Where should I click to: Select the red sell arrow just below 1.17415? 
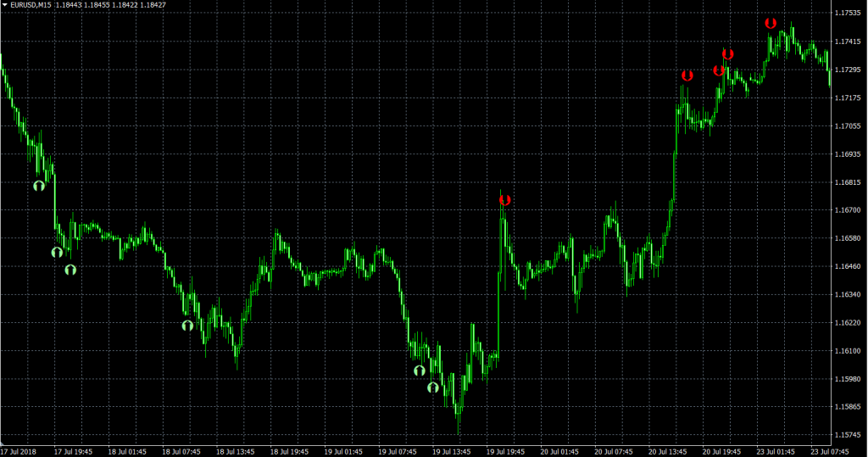[728, 54]
